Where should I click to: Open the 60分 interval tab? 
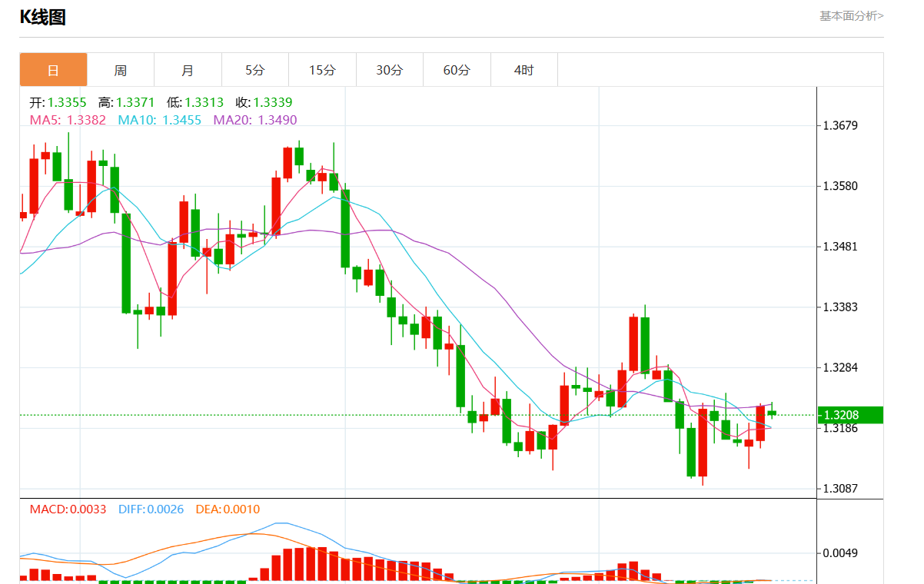(457, 70)
